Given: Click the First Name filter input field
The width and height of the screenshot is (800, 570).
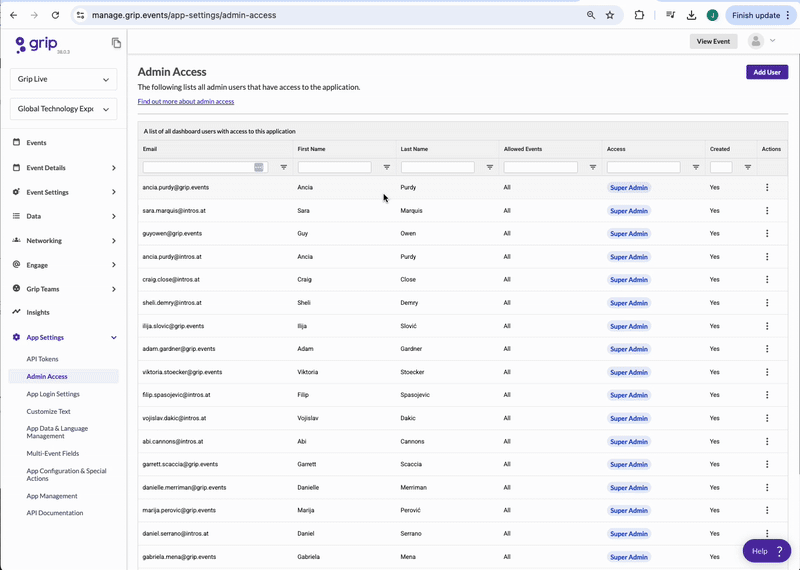Looking at the screenshot, I should coord(335,167).
